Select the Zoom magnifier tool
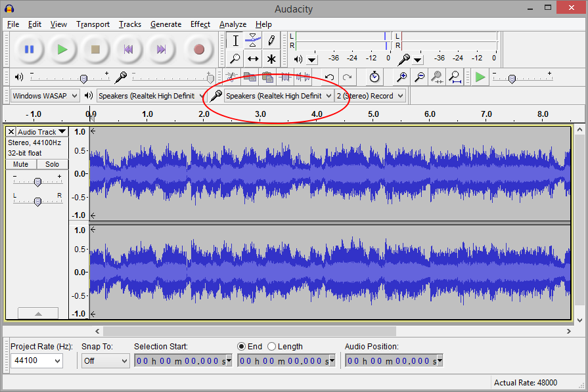 point(235,58)
